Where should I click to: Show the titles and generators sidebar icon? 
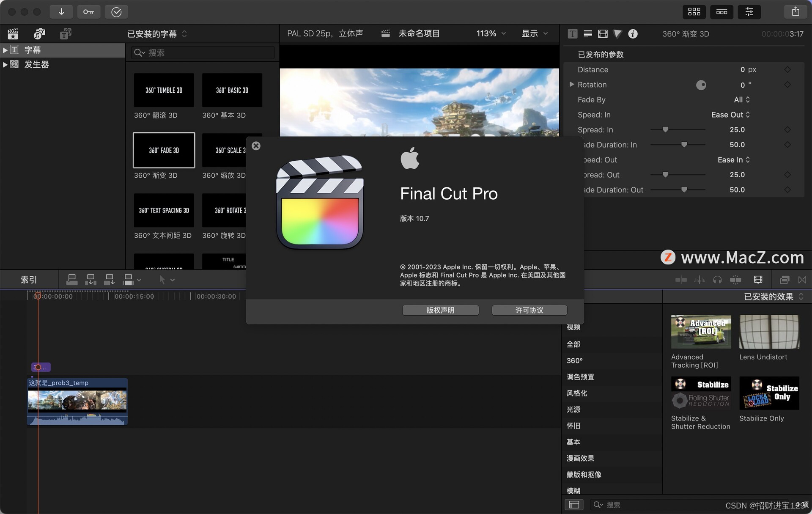pos(66,34)
